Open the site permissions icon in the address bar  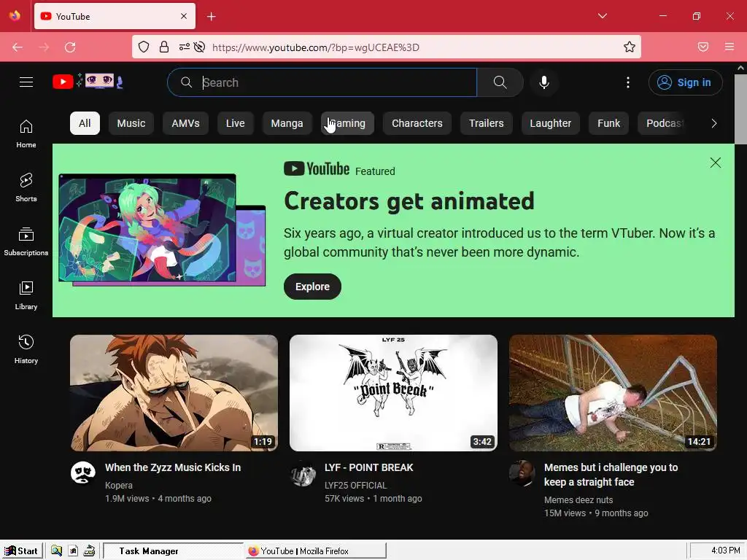185,47
